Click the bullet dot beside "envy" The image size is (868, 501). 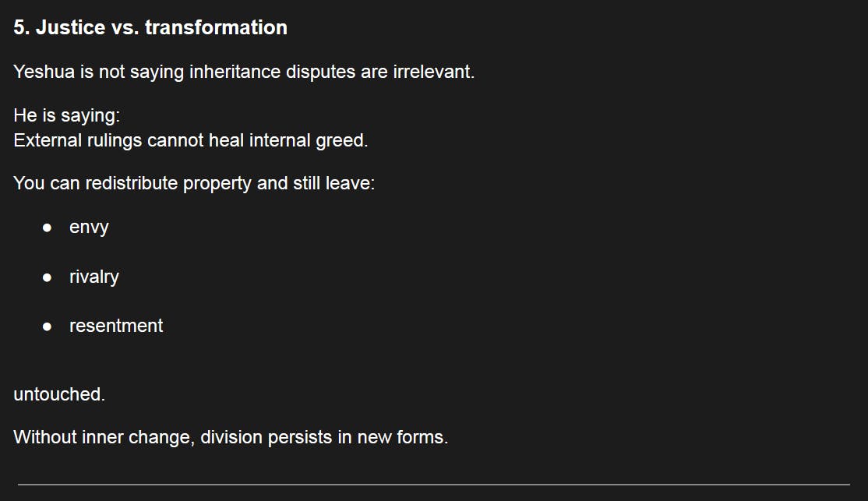coord(48,228)
